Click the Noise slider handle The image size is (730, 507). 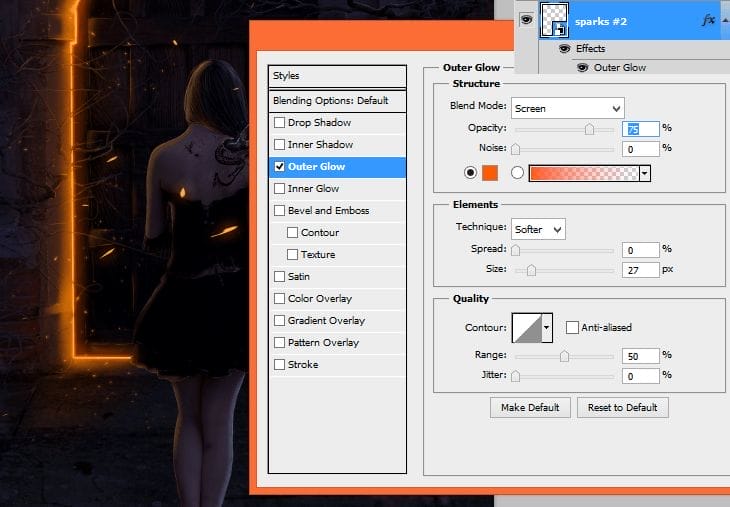click(515, 149)
